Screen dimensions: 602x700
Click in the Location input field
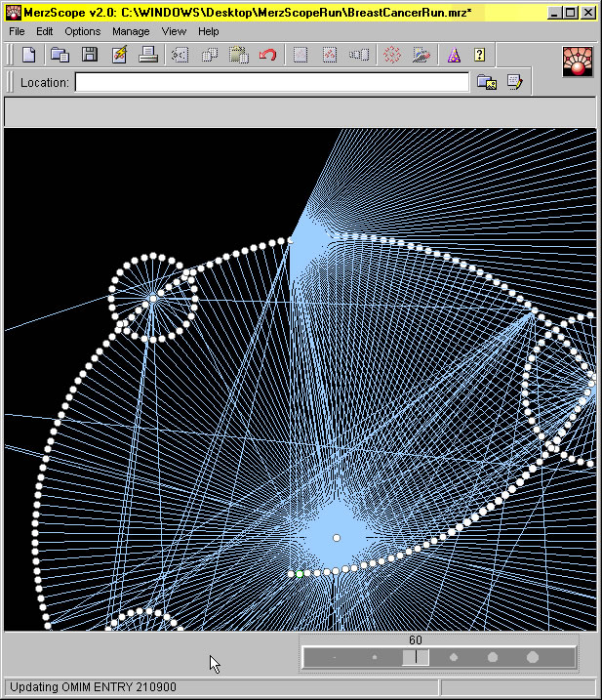(271, 83)
